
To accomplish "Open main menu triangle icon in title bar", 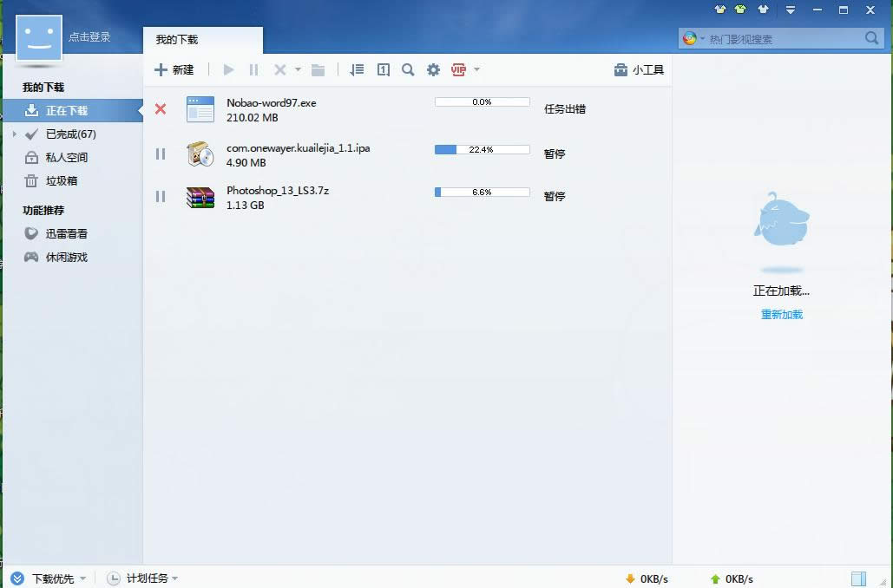I will [791, 10].
